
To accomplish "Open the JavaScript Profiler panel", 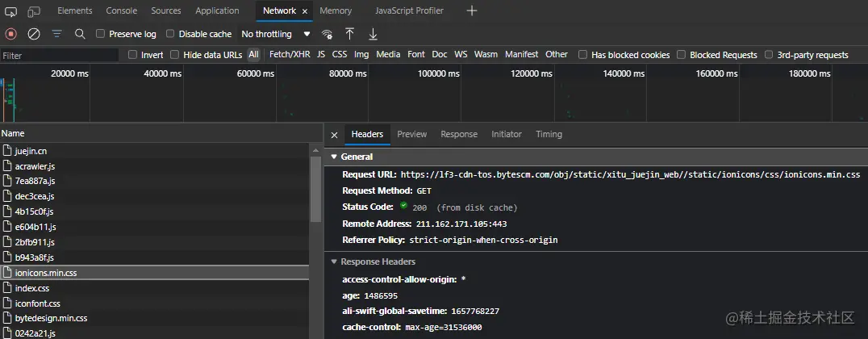I will point(409,10).
